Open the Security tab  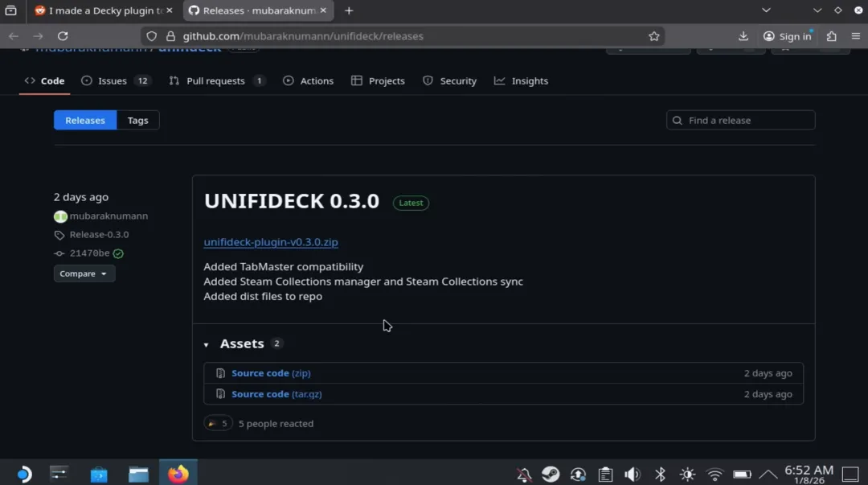click(x=449, y=81)
